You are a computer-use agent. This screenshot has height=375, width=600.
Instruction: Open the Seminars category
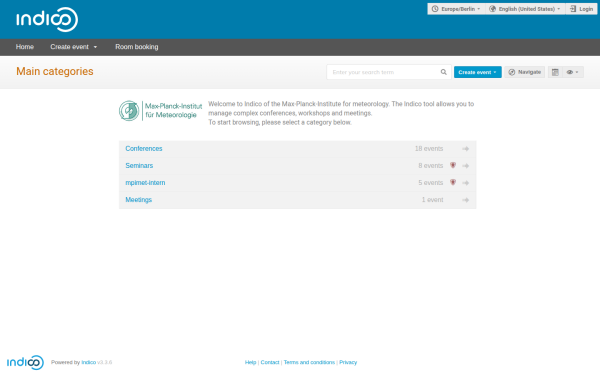tap(139, 166)
